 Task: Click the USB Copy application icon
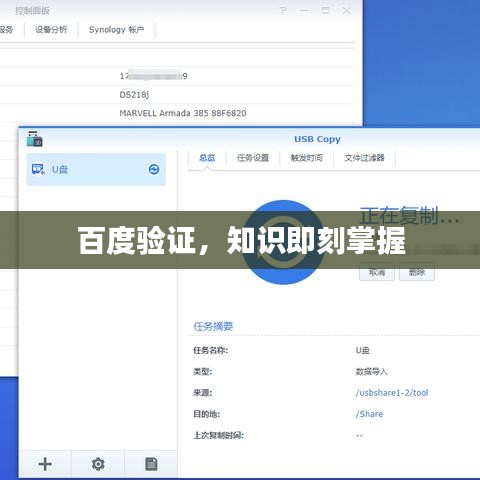(34, 139)
